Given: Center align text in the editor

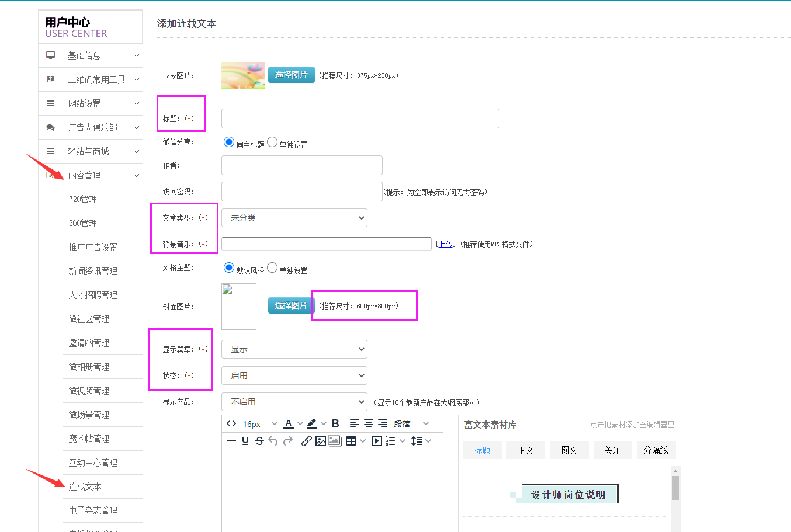Looking at the screenshot, I should click(x=369, y=423).
